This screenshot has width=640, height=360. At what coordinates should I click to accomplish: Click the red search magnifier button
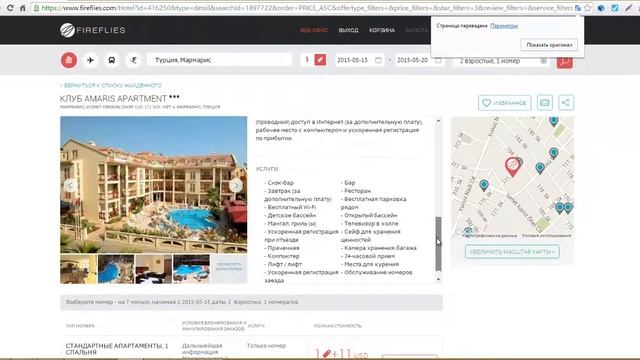[x=564, y=62]
